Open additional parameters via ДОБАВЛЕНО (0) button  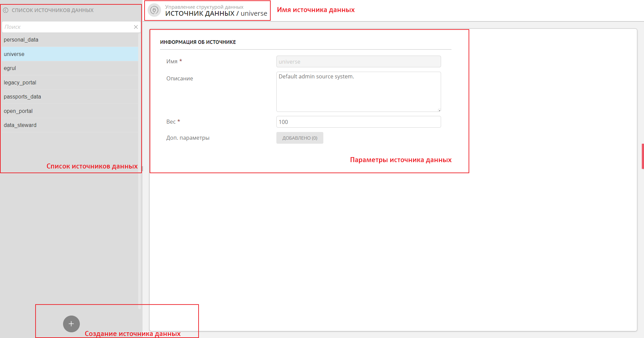click(x=300, y=138)
